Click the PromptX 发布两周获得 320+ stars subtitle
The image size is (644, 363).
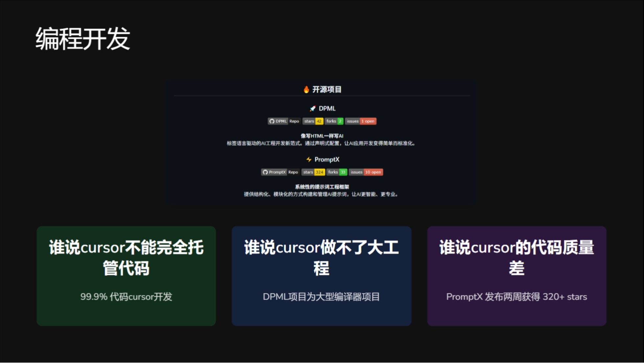point(517,297)
